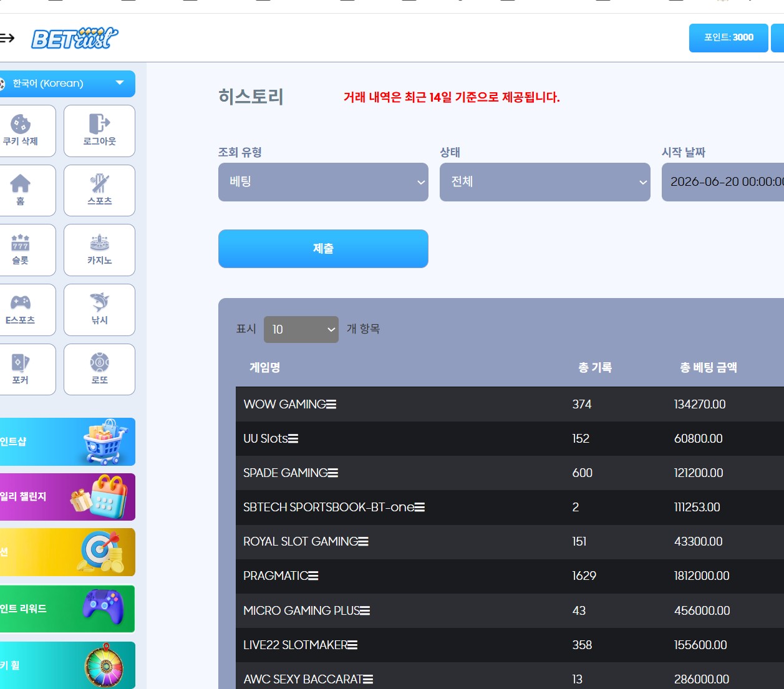
Task: Expand LIVE22 SLOTMAKER row details icon
Action: click(352, 645)
